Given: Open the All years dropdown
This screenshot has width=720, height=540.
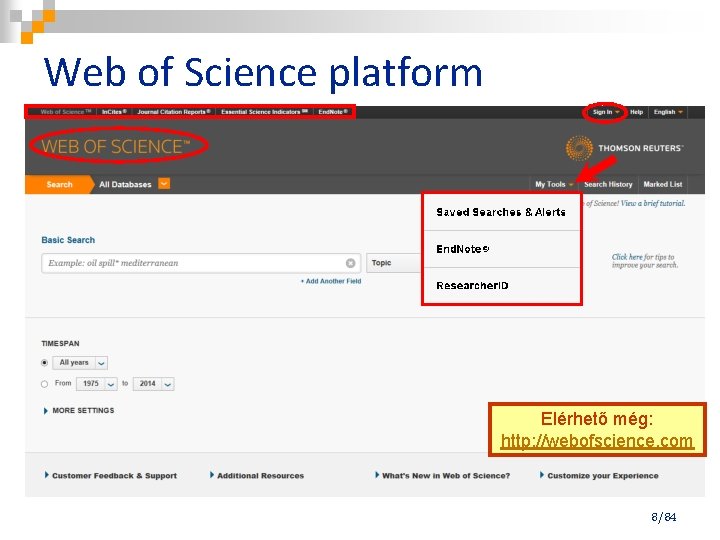Looking at the screenshot, I should (x=80, y=363).
